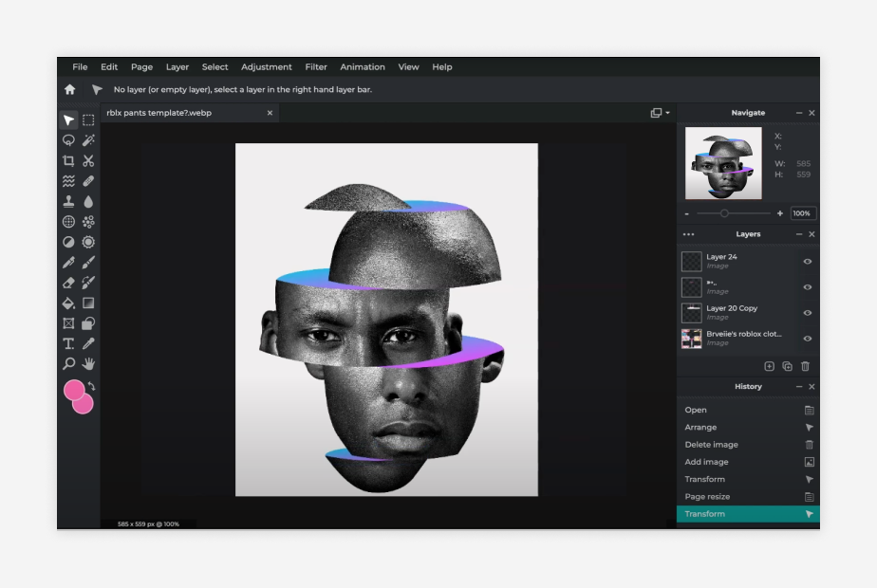877x588 pixels.
Task: Select the Crop tool
Action: tap(68, 161)
